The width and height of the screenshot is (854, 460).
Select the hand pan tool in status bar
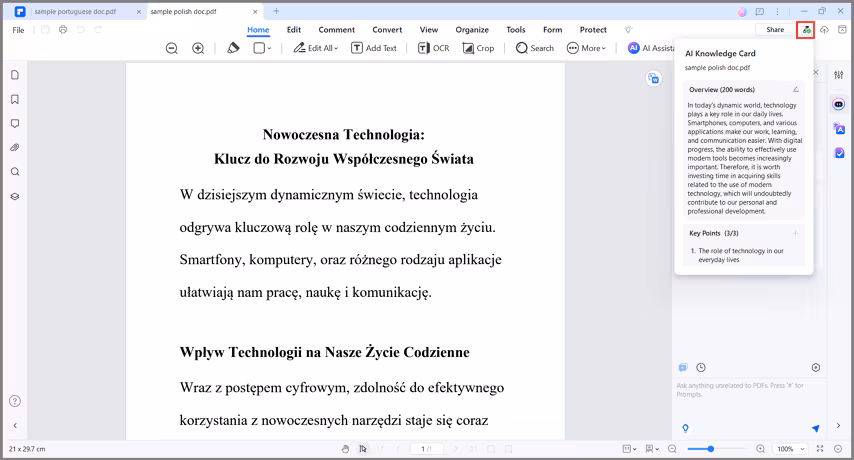(345, 449)
